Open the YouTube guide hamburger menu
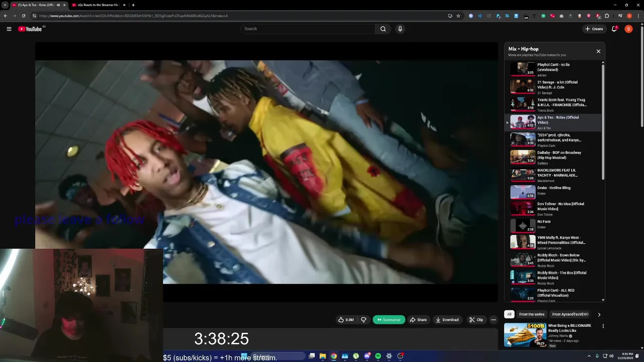The image size is (644, 362). [9, 29]
